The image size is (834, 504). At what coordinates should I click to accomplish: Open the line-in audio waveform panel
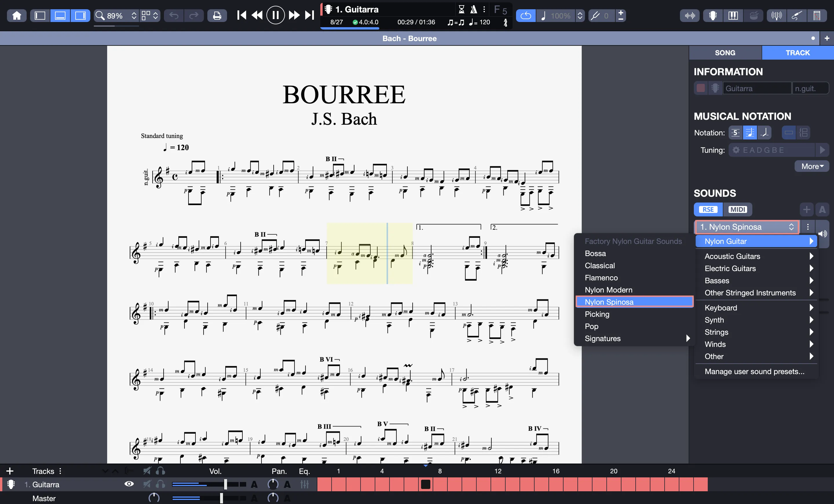[x=689, y=16]
